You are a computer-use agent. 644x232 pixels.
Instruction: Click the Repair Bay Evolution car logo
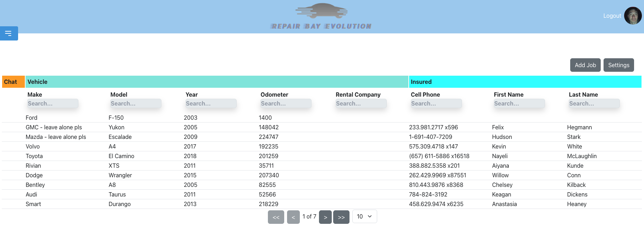coord(321,16)
